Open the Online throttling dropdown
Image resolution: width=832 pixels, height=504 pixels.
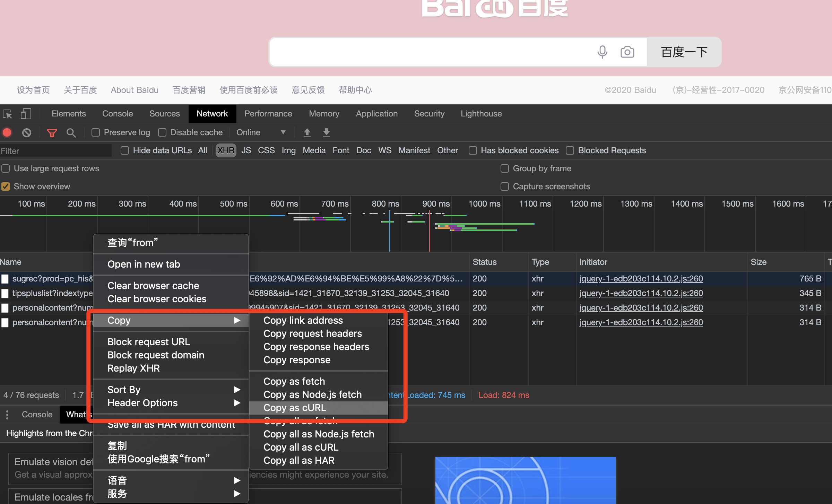[x=261, y=132]
